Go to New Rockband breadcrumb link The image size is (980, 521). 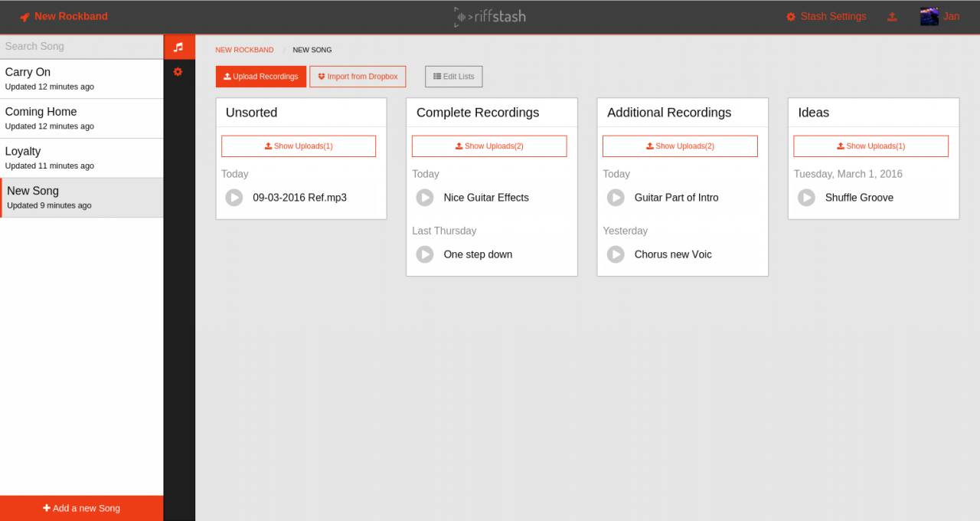point(244,50)
